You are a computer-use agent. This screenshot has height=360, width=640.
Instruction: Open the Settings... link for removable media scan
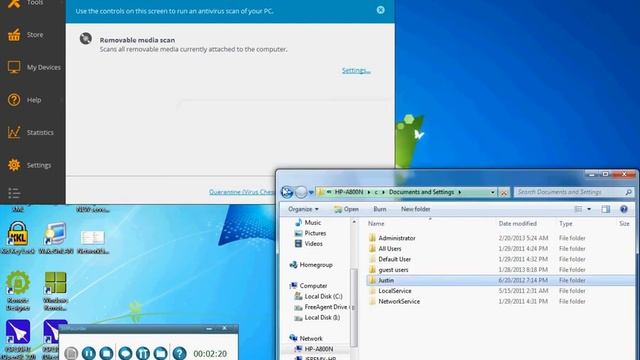click(x=356, y=71)
